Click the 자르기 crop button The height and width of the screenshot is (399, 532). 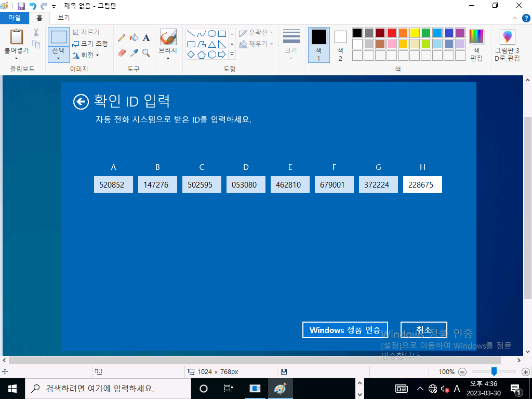86,32
